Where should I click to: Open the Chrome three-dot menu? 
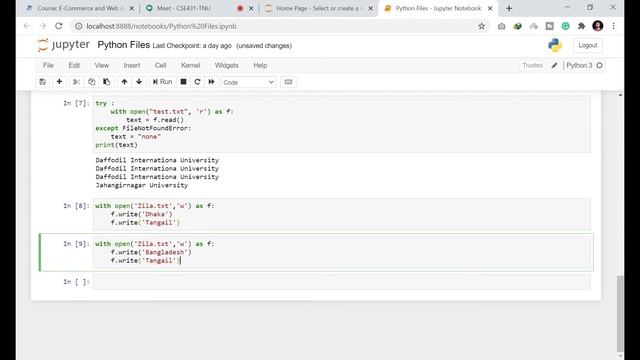coord(613,26)
